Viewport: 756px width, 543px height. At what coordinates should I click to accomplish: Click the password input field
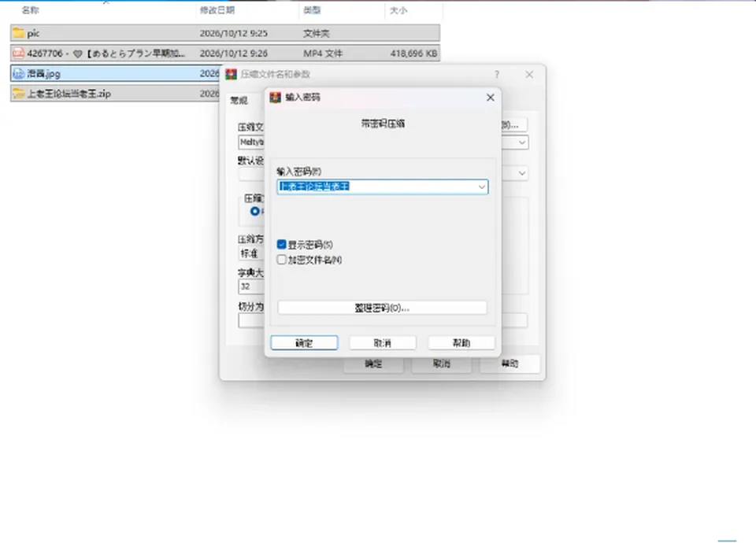coord(383,187)
